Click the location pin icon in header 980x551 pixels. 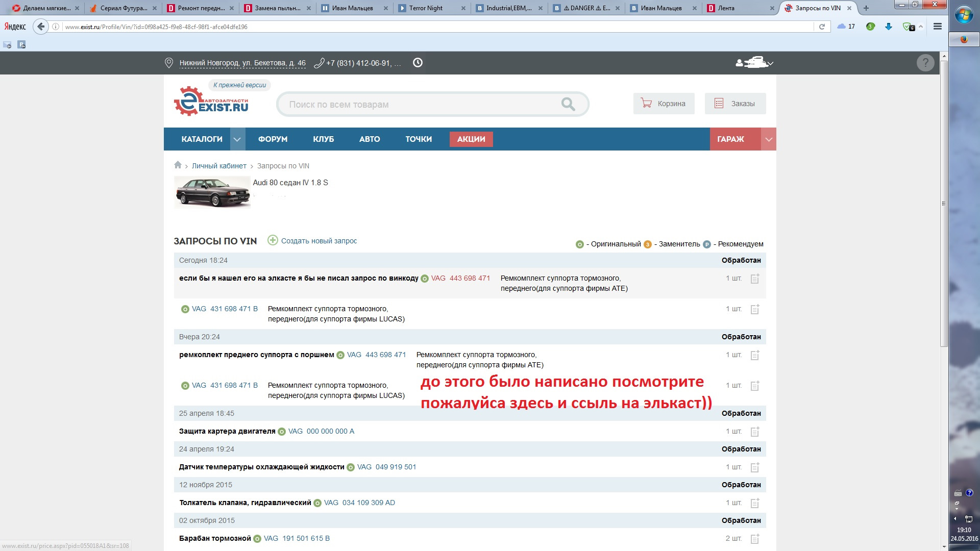[x=169, y=63]
